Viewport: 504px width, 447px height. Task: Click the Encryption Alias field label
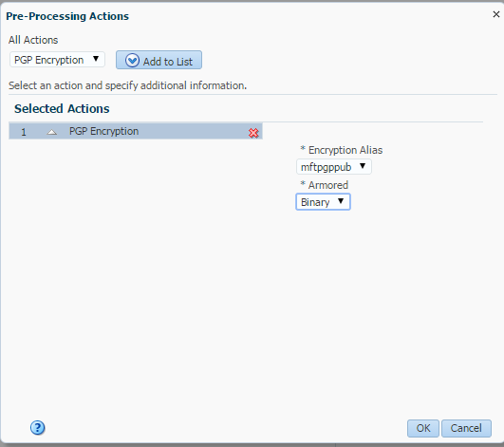tap(345, 150)
